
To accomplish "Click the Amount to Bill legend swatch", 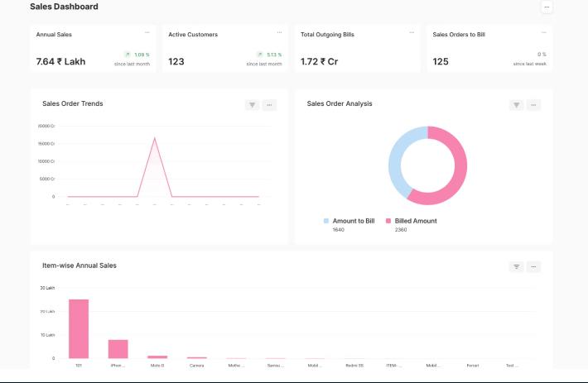I will (326, 221).
